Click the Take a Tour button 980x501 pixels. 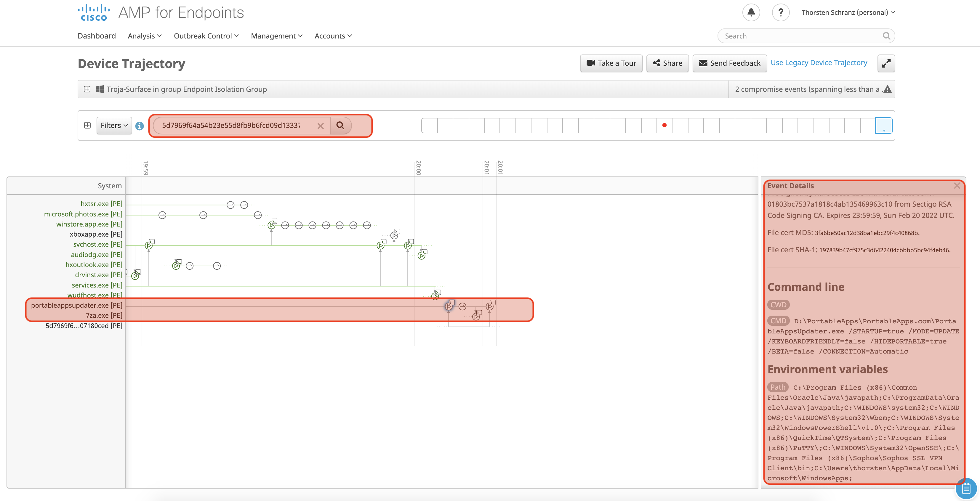611,63
